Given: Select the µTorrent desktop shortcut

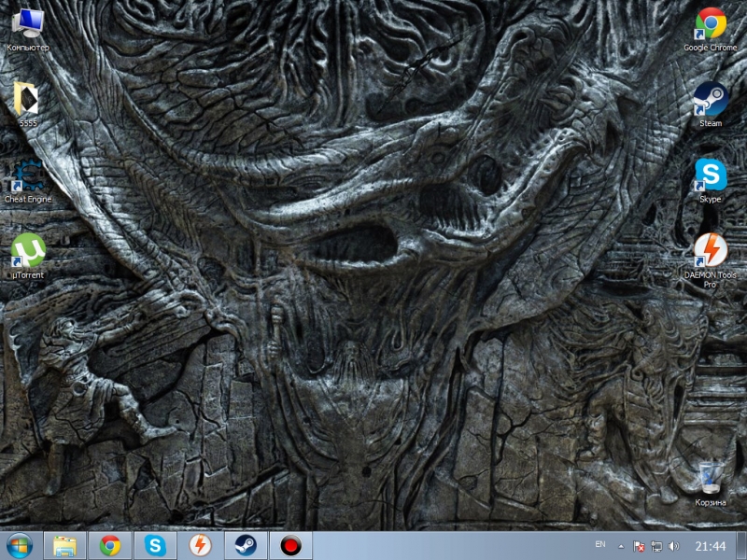Looking at the screenshot, I should click(x=28, y=256).
